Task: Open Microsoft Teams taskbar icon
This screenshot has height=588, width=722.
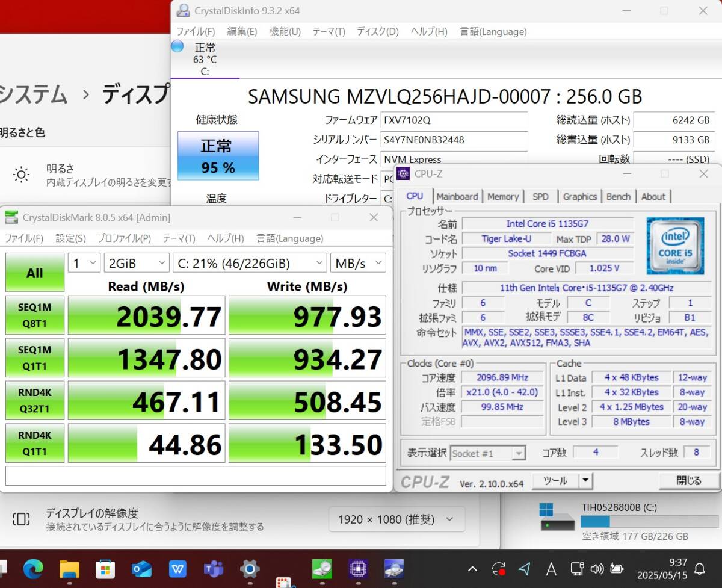Action: click(x=214, y=568)
